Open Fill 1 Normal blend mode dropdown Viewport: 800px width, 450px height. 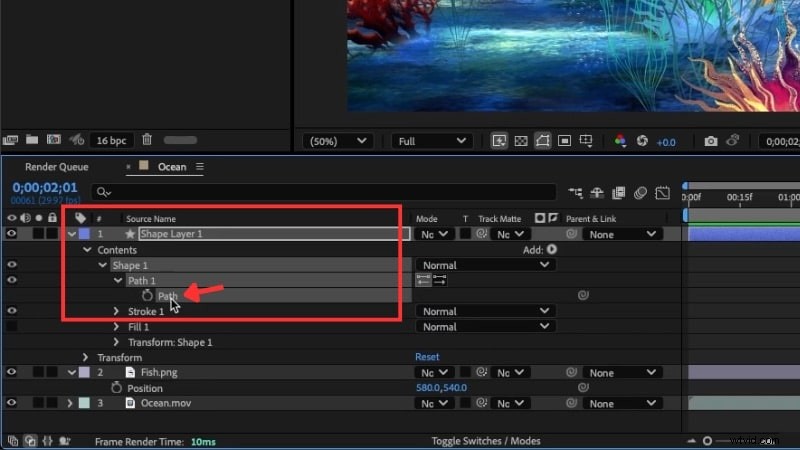click(485, 327)
